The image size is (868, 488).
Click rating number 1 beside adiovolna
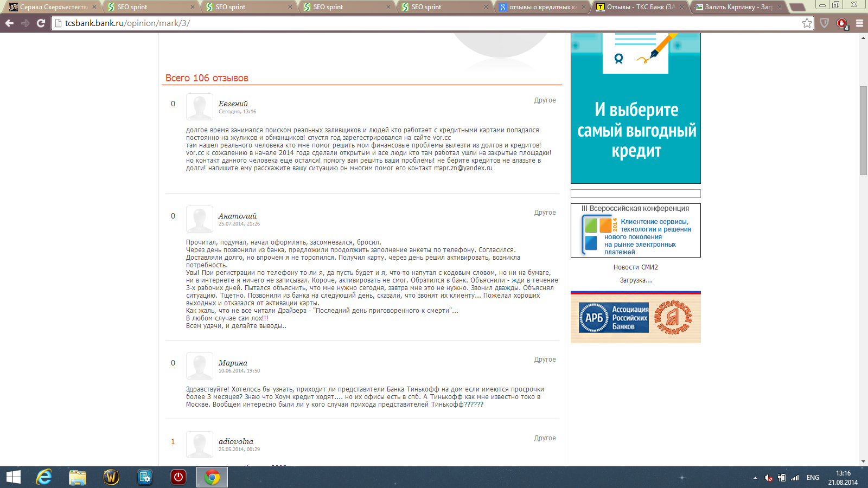click(173, 441)
